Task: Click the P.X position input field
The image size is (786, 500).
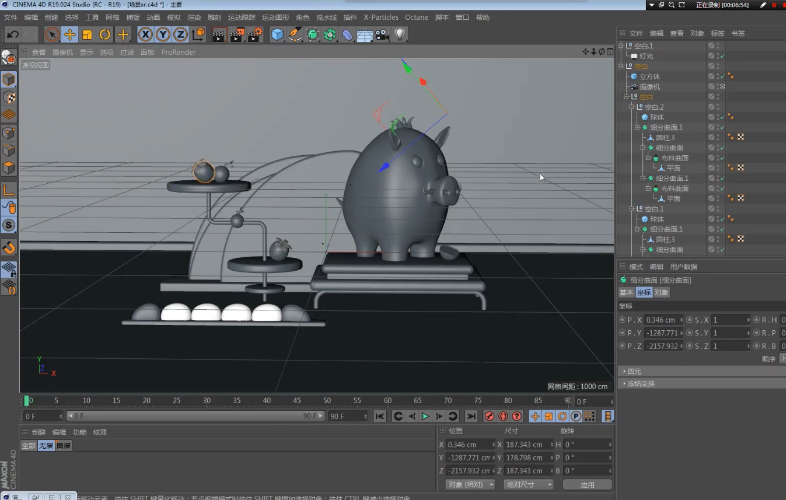Action: 664,319
